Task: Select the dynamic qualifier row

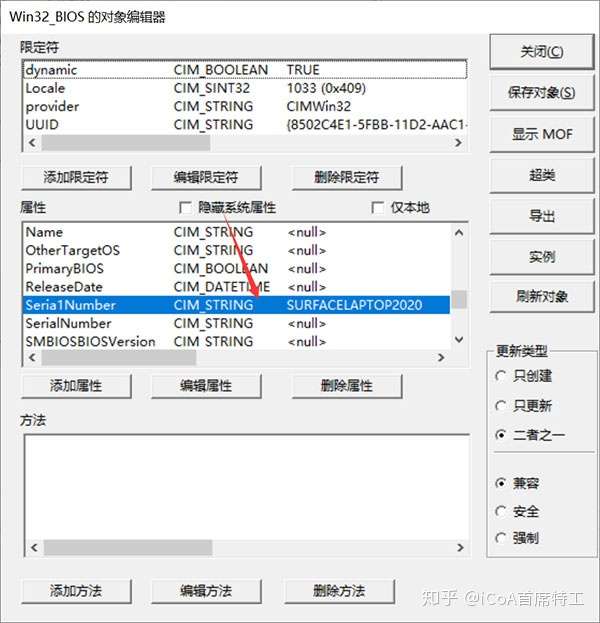Action: click(245, 70)
